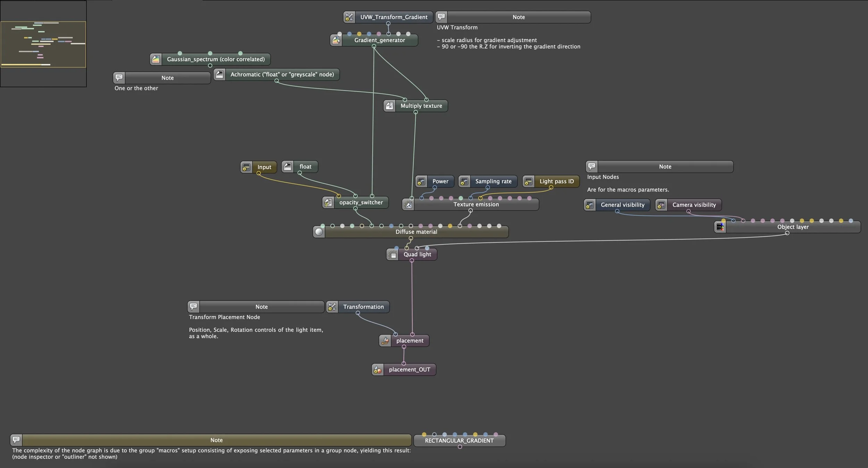The image size is (868, 468).
Task: Click the opacity_switcher node icon
Action: (x=328, y=203)
